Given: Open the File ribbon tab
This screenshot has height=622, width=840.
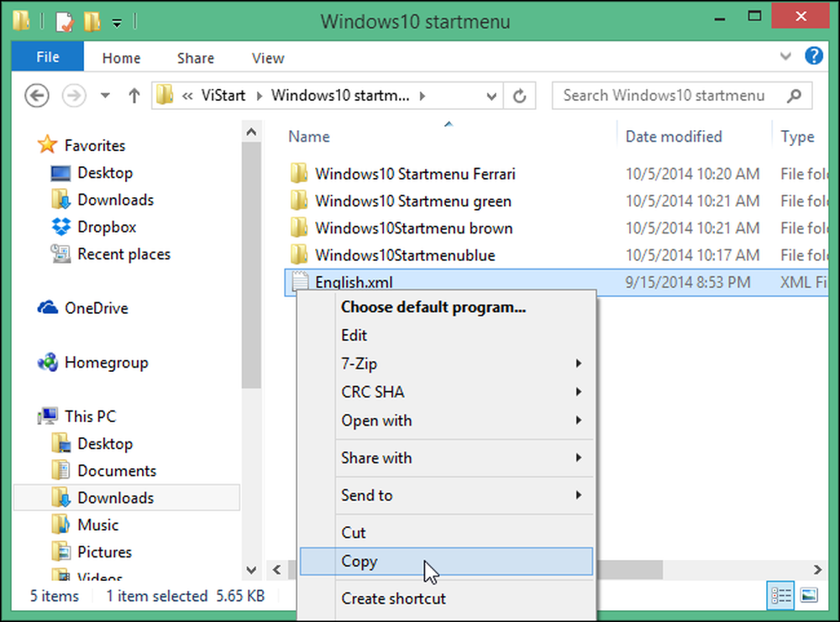Looking at the screenshot, I should [x=48, y=57].
